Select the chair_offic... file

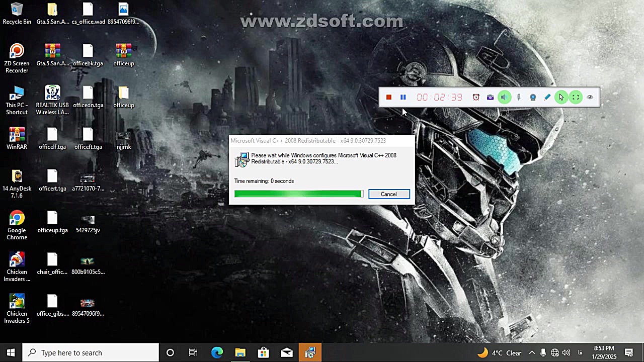52,264
